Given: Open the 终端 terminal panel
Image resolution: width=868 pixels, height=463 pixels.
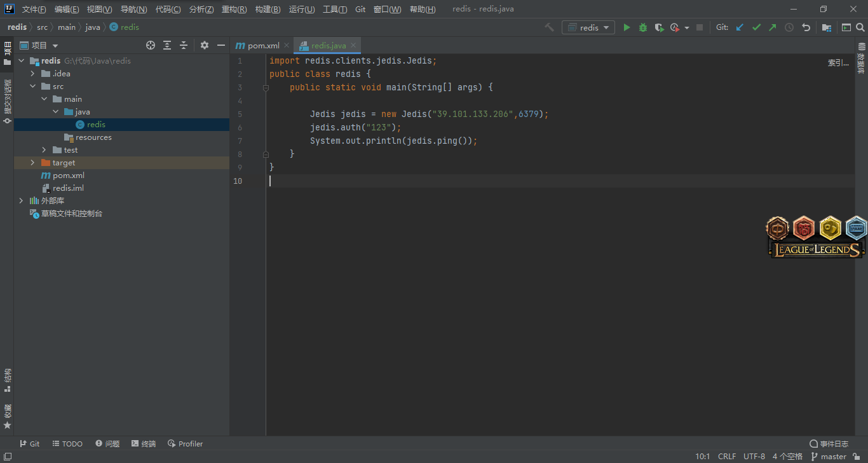Looking at the screenshot, I should [x=144, y=444].
